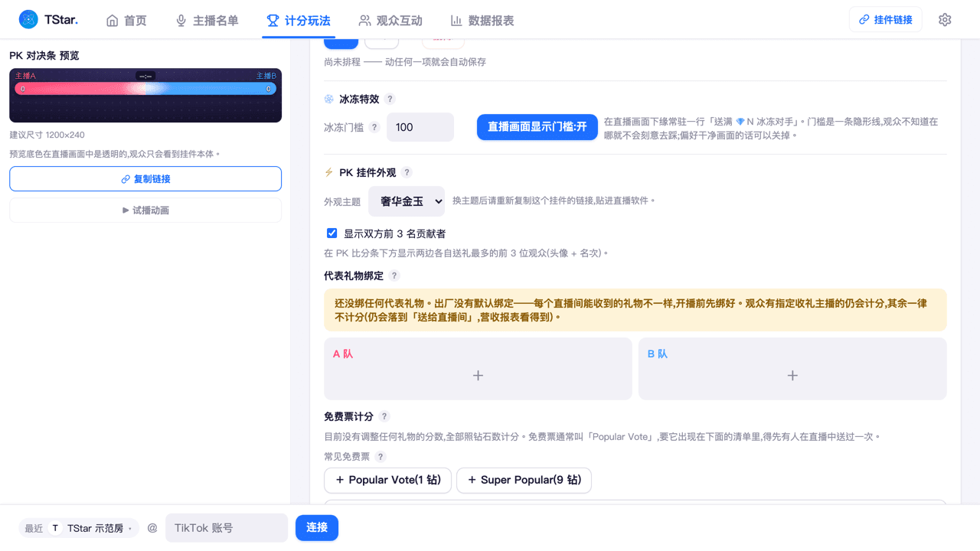
Task: Focus the 冰冻门槛 value field
Action: click(x=420, y=128)
